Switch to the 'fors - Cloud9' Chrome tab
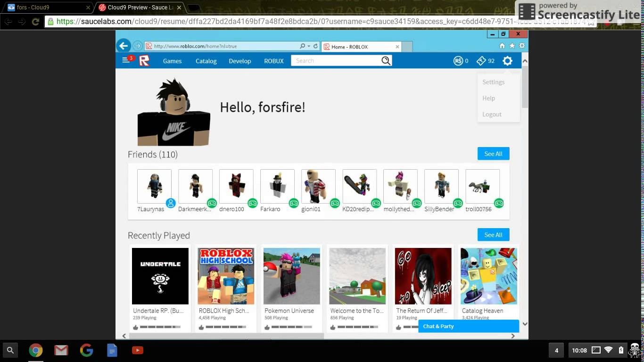644x362 pixels. 48,8
